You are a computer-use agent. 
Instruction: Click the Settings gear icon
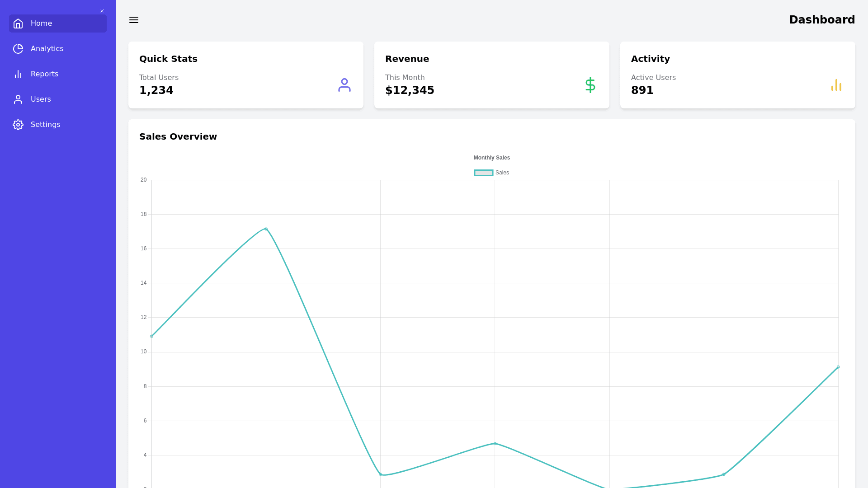[18, 125]
